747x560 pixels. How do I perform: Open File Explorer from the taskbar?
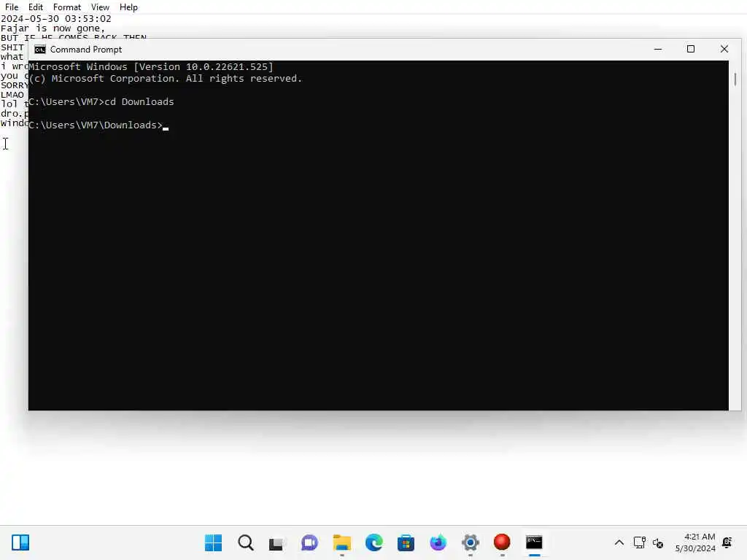(x=341, y=542)
